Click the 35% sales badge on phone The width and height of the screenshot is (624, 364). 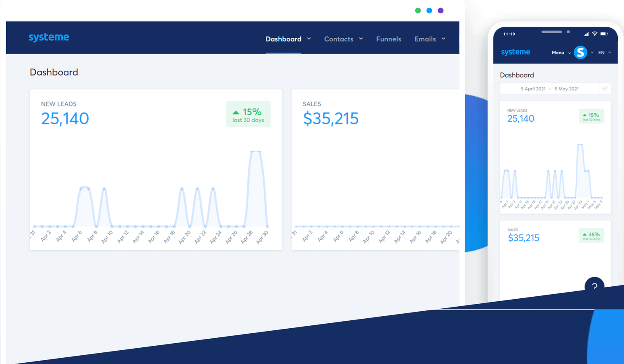point(591,236)
